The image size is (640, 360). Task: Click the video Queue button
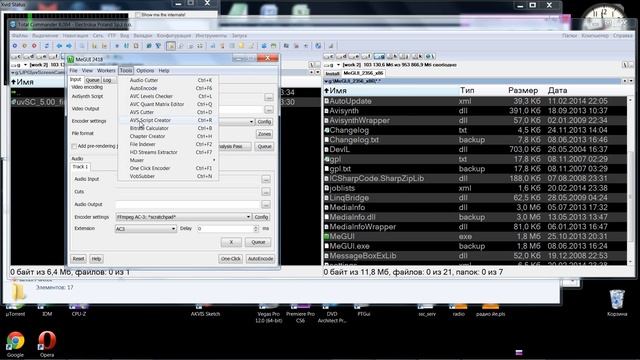pyautogui.click(x=264, y=147)
